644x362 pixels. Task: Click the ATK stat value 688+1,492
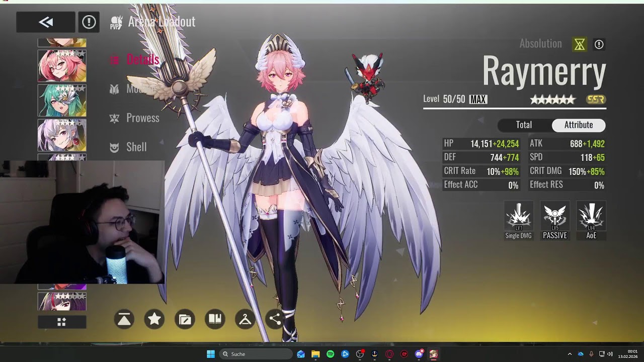587,144
